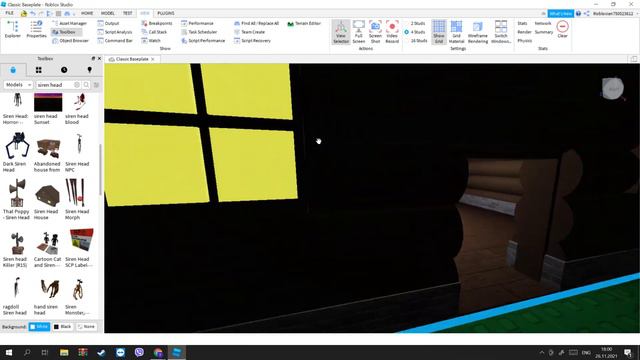640x360 pixels.
Task: Select Toolbox Marketplace tab
Action: coord(13,70)
